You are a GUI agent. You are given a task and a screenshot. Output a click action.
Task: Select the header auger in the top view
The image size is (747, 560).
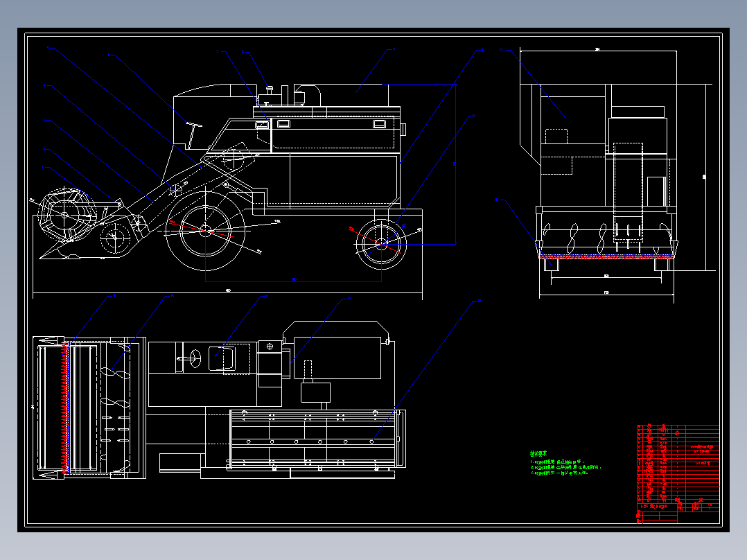tap(115, 408)
